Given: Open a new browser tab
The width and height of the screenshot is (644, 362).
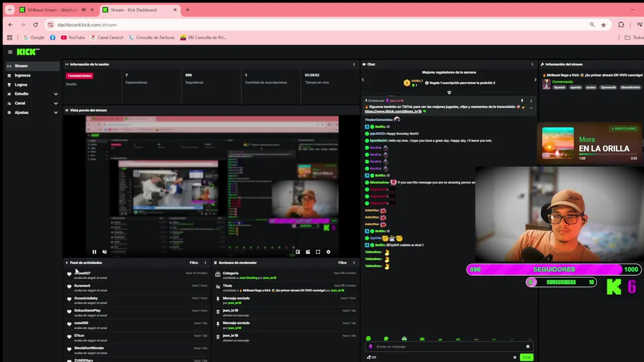Looking at the screenshot, I should click(x=188, y=10).
